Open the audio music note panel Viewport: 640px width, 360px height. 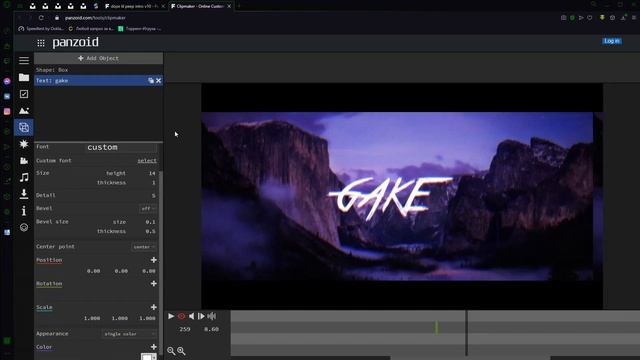click(24, 178)
